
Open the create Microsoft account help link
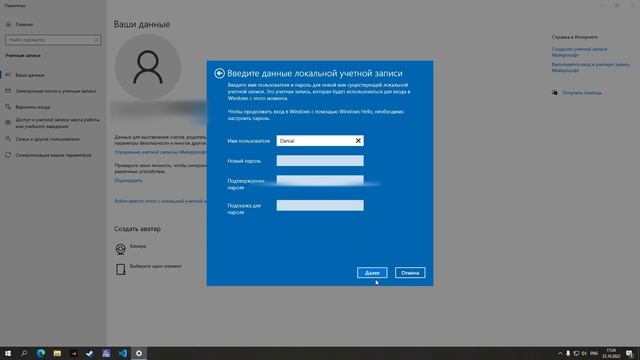579,52
